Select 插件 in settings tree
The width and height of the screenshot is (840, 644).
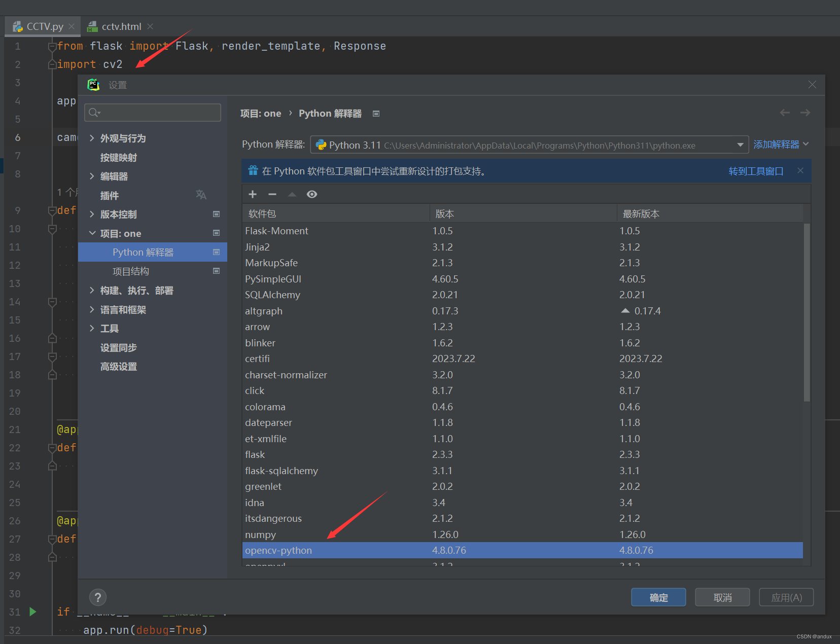tap(110, 195)
